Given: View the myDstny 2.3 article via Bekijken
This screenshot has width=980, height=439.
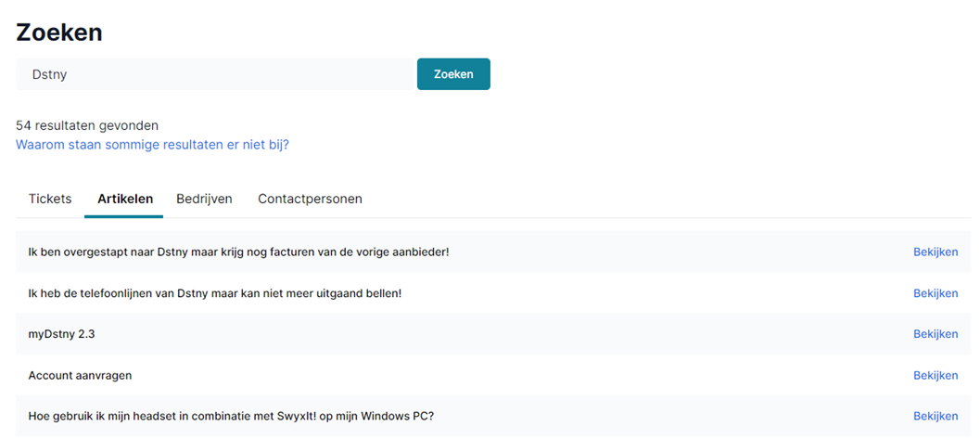Looking at the screenshot, I should (935, 334).
